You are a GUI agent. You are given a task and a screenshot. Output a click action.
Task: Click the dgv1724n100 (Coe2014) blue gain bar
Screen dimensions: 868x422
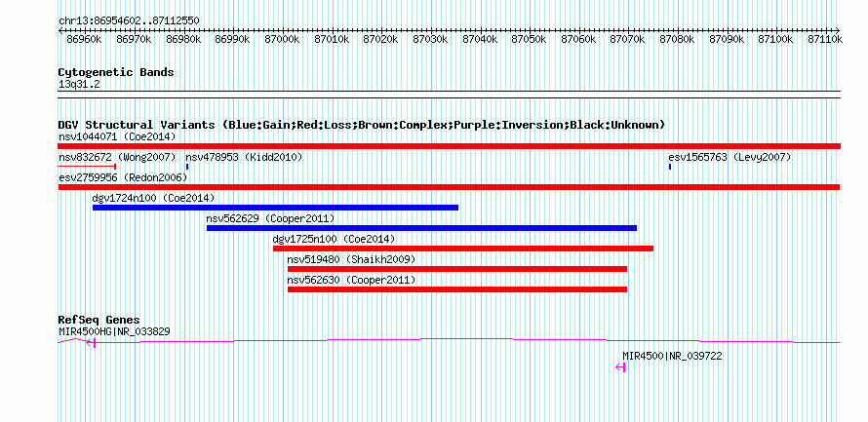[275, 208]
